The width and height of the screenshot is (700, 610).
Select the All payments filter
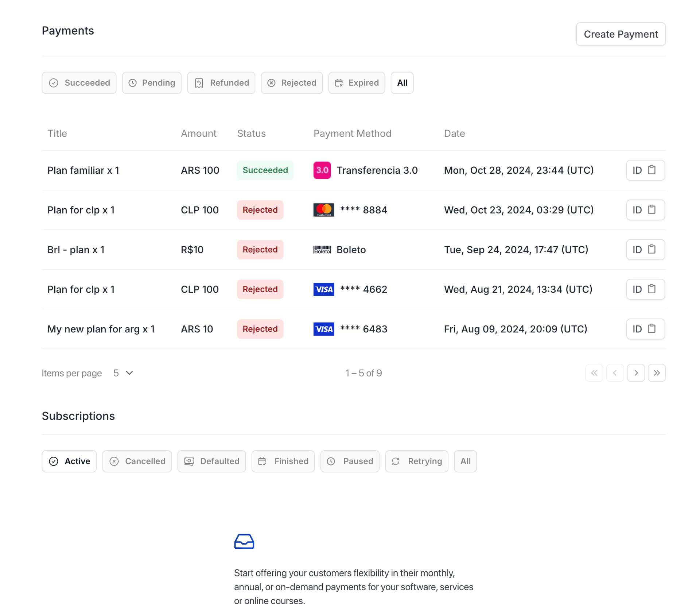(x=402, y=83)
